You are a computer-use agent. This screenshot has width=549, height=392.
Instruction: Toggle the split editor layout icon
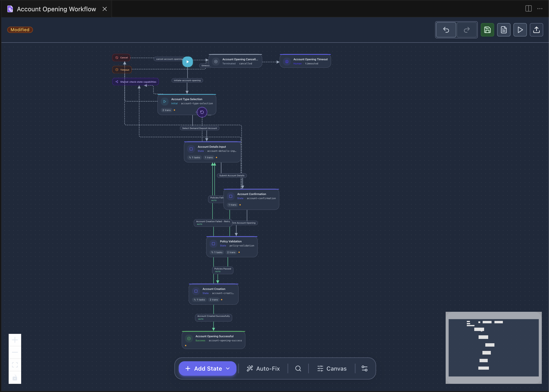point(529,9)
